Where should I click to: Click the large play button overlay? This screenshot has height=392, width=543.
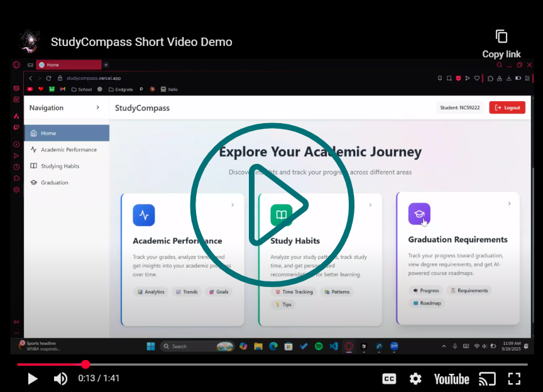[271, 205]
